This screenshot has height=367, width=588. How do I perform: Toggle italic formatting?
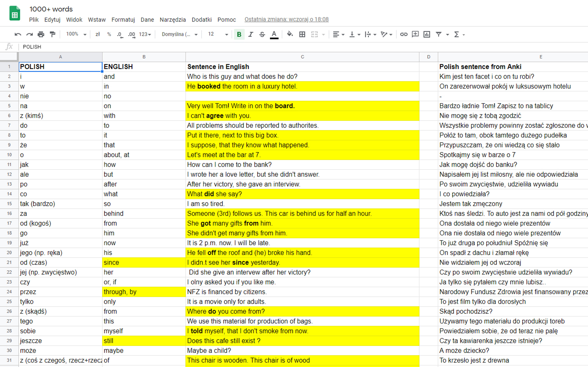251,34
